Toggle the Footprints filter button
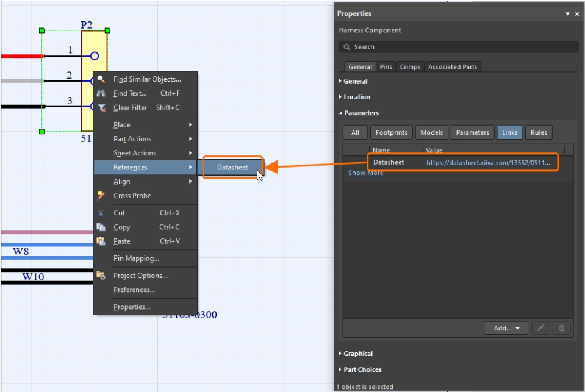Image resolution: width=585 pixels, height=392 pixels. [x=392, y=132]
